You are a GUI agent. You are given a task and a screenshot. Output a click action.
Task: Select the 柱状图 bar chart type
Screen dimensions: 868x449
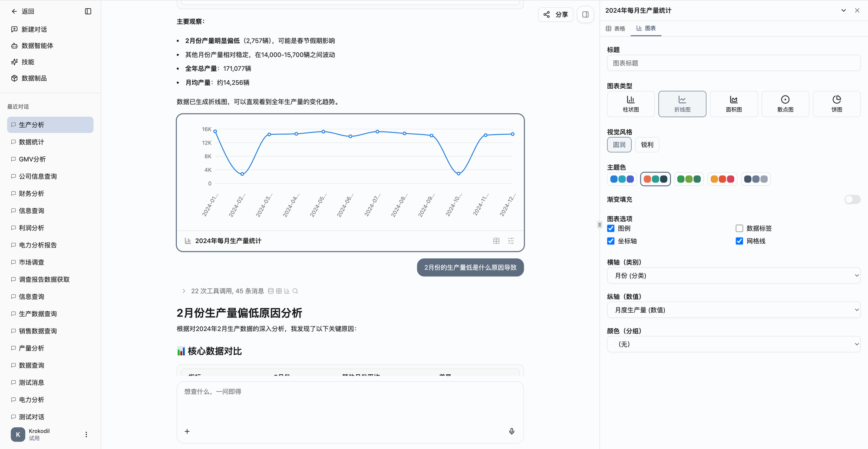point(630,104)
